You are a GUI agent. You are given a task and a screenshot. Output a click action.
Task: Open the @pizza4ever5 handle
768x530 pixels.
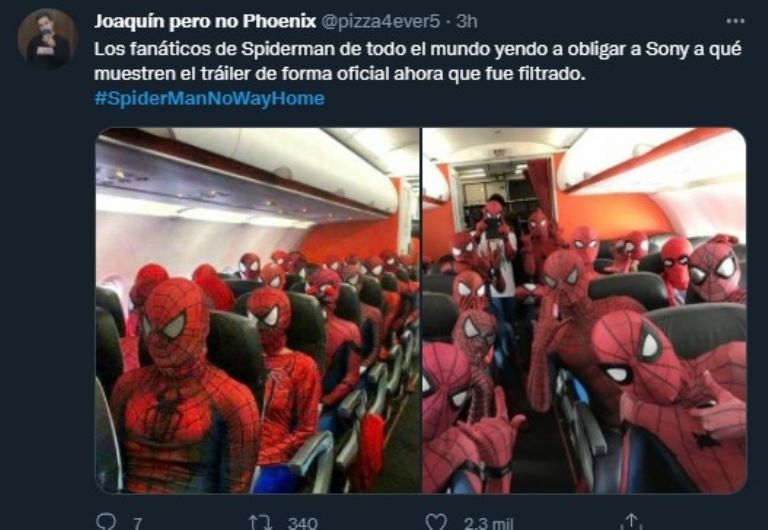pos(380,22)
